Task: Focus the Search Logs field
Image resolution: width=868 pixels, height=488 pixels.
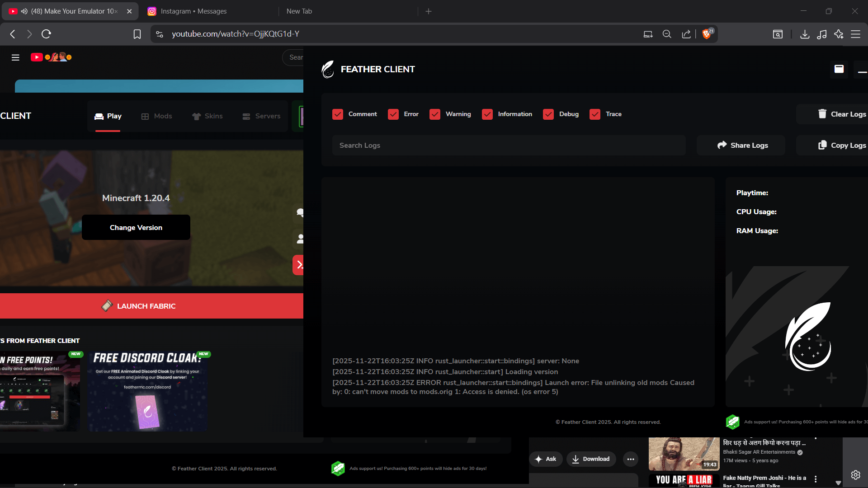Action: 509,145
